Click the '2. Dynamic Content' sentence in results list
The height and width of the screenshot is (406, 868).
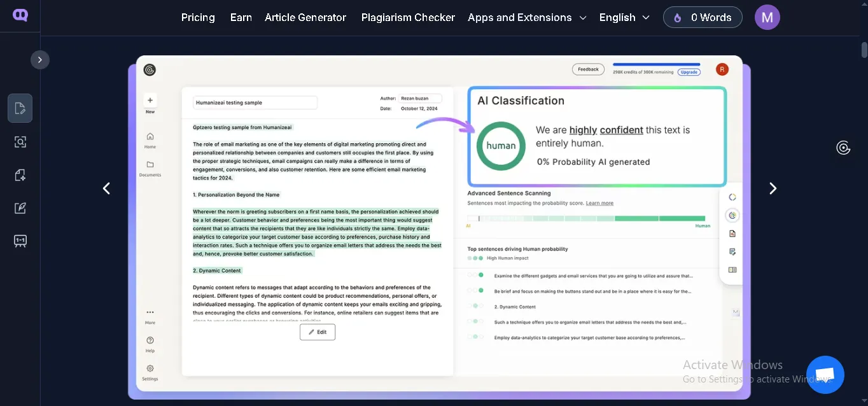pyautogui.click(x=515, y=307)
